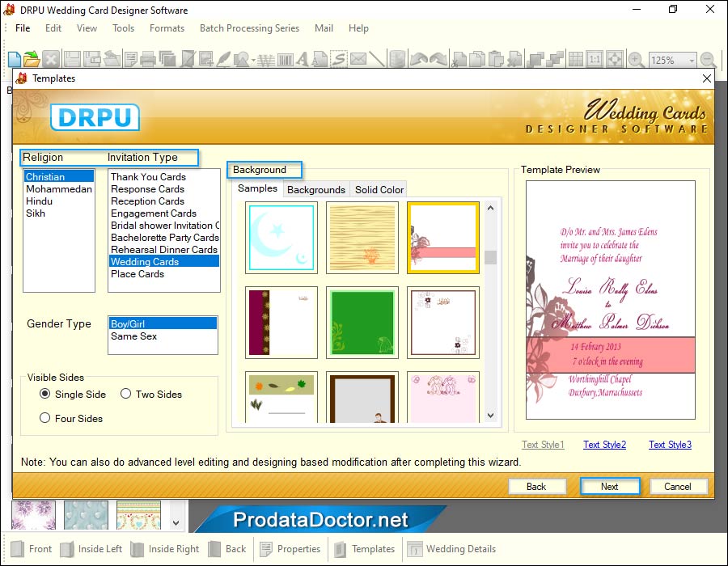The height and width of the screenshot is (566, 728).
Task: Open the Tools menu
Action: (x=124, y=28)
